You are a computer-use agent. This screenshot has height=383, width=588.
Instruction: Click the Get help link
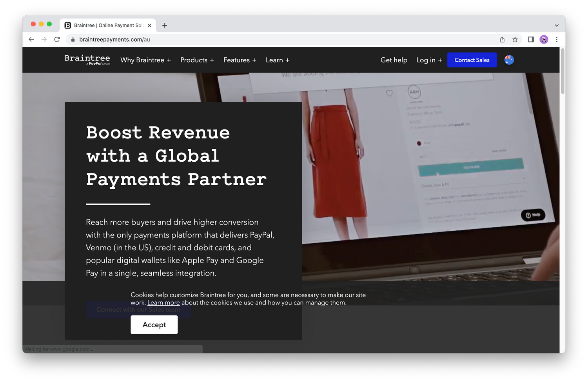[x=394, y=60]
